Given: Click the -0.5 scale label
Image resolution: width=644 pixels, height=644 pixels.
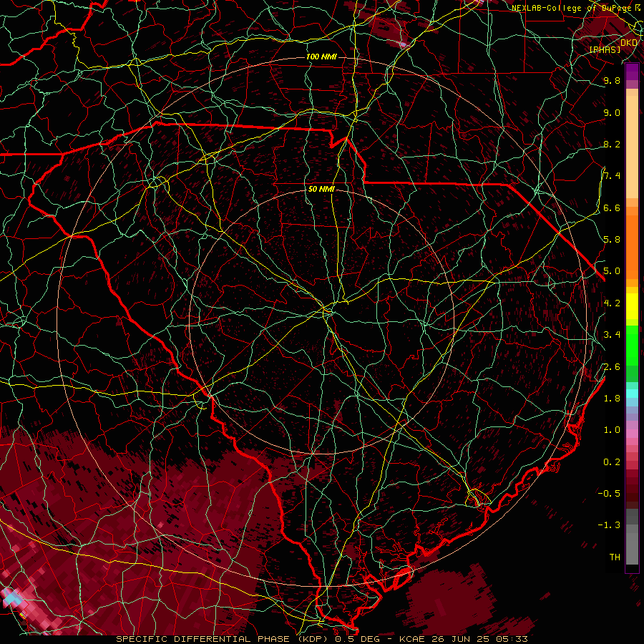Looking at the screenshot, I should pyautogui.click(x=609, y=494).
